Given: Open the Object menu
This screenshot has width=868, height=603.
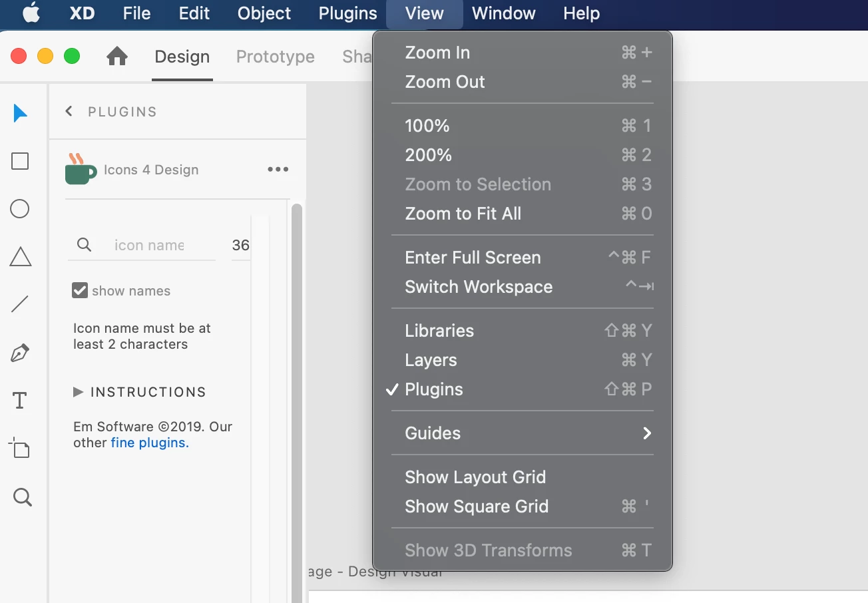Looking at the screenshot, I should coord(264,13).
